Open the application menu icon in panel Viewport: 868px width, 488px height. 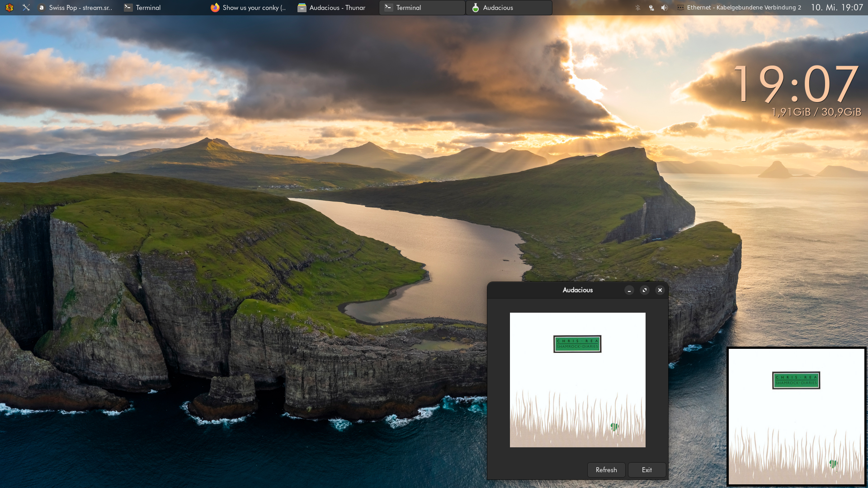9,8
